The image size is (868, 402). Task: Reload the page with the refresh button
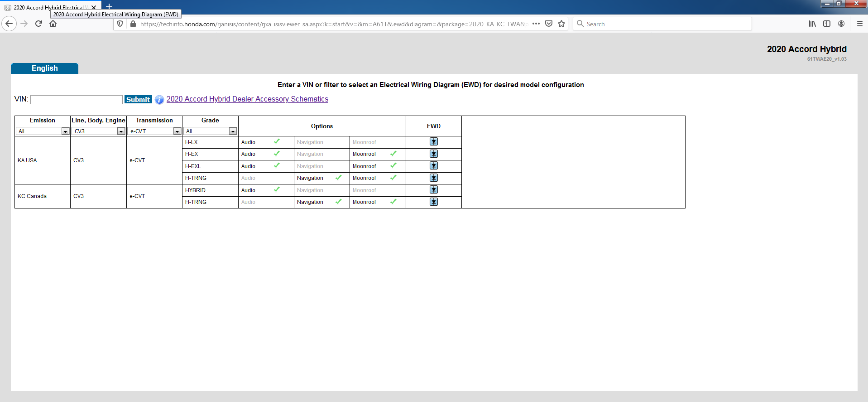pos(38,24)
